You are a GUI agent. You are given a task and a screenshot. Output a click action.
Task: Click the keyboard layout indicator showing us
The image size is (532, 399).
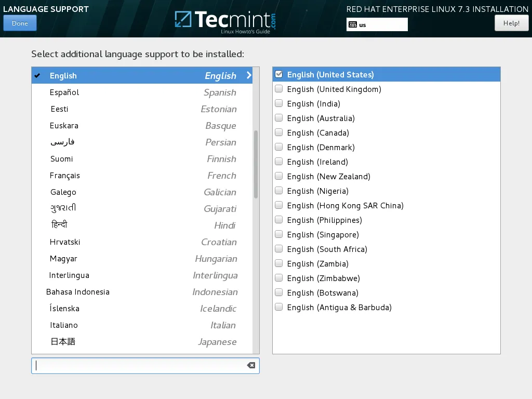click(x=377, y=24)
